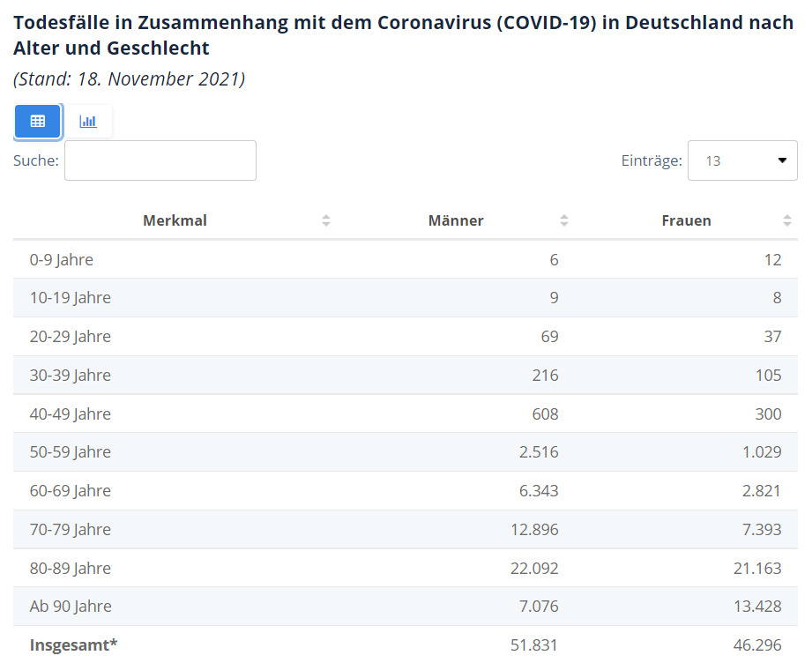Click the Männer value 22.092

tap(534, 568)
